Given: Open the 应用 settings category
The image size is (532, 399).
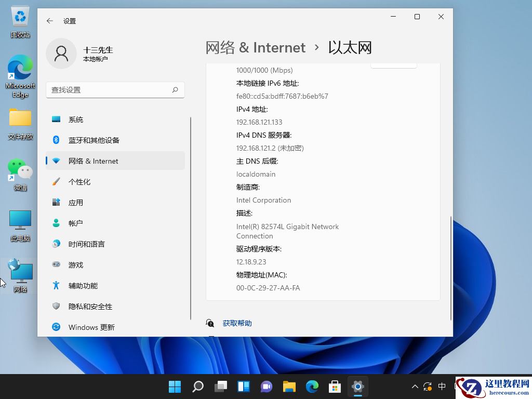Looking at the screenshot, I should (x=76, y=202).
